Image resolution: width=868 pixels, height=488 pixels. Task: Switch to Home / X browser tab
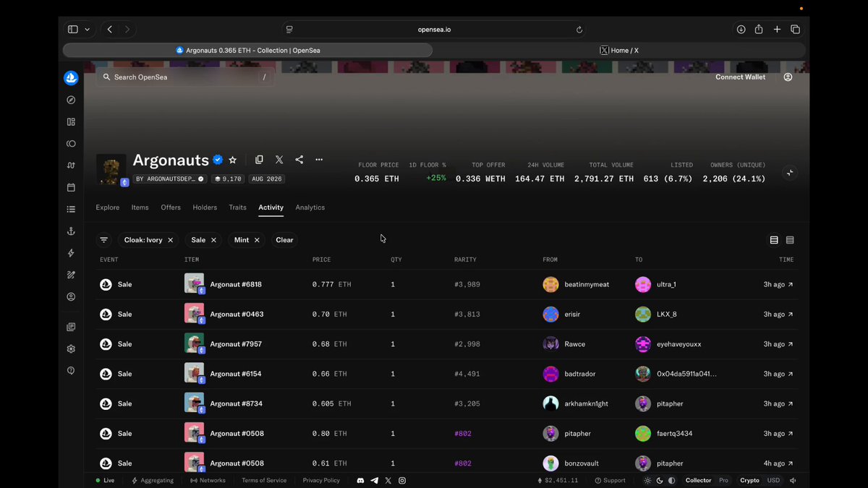(x=619, y=51)
